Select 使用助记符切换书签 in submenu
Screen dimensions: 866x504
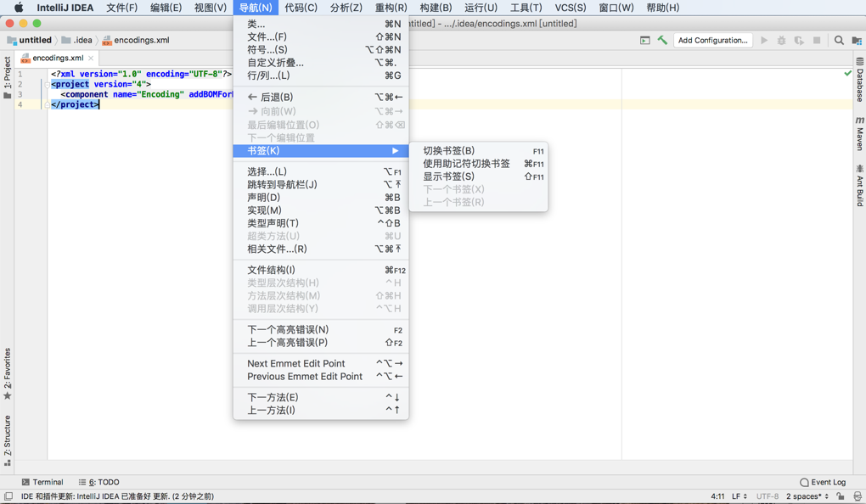pyautogui.click(x=478, y=164)
